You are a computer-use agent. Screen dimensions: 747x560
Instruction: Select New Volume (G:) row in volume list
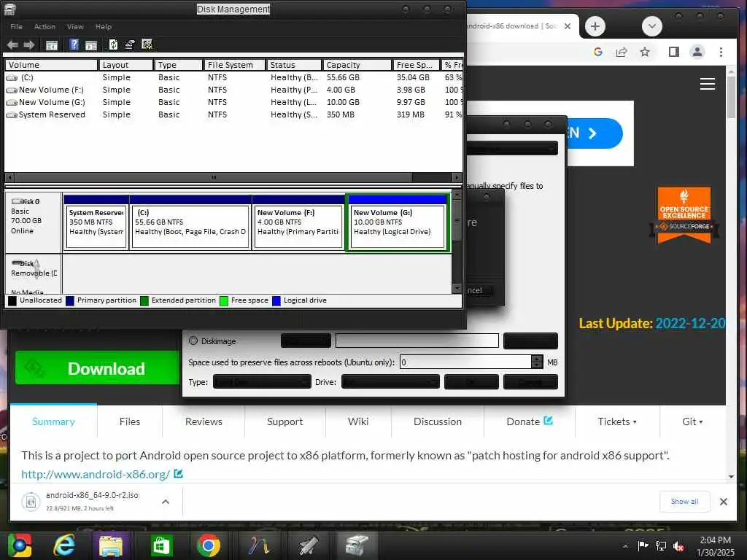pos(233,102)
